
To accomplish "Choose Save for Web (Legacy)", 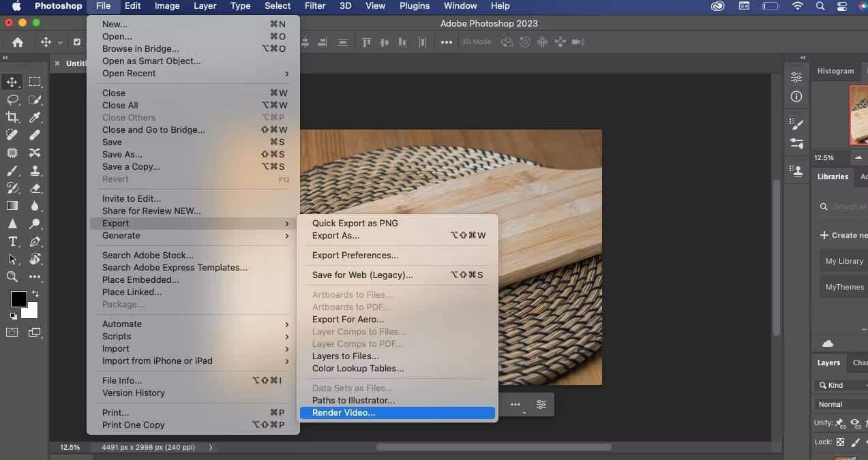I will pyautogui.click(x=363, y=275).
